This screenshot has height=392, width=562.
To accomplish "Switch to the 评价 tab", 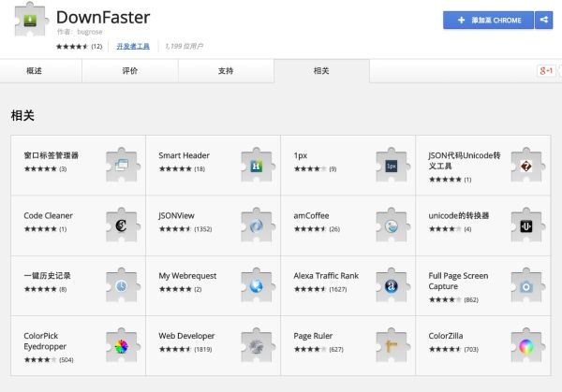I will (x=130, y=71).
